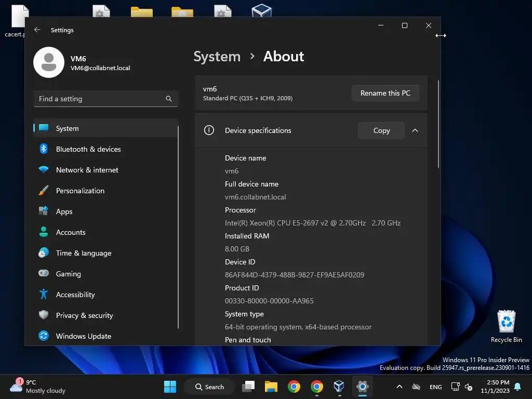The height and width of the screenshot is (399, 532).
Task: Click the Settings gear in taskbar
Action: click(x=362, y=387)
